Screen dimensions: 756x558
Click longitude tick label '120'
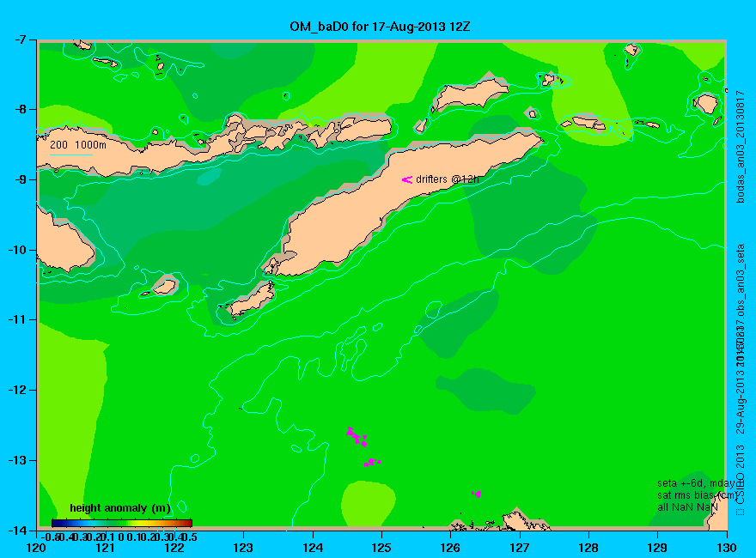pos(36,548)
